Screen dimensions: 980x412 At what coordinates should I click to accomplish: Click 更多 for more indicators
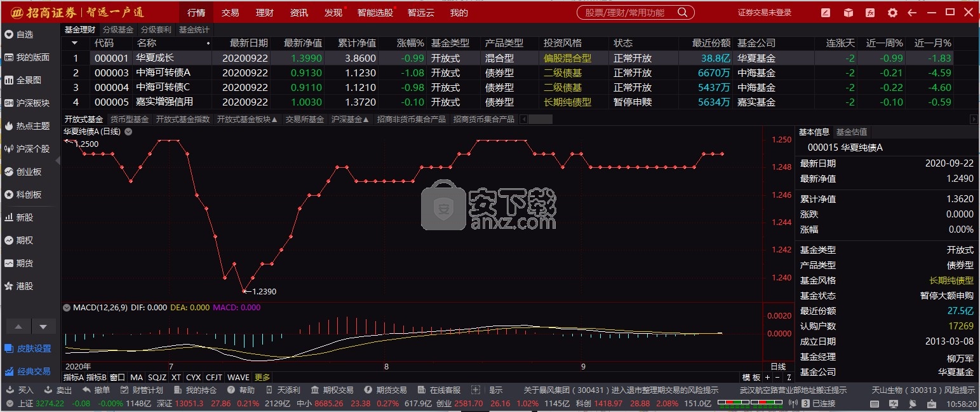pyautogui.click(x=262, y=377)
